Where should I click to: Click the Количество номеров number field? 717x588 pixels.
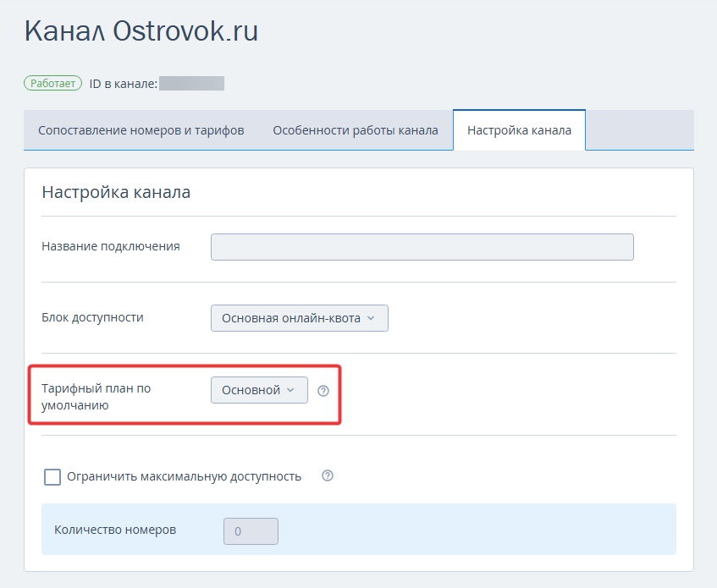(x=251, y=531)
